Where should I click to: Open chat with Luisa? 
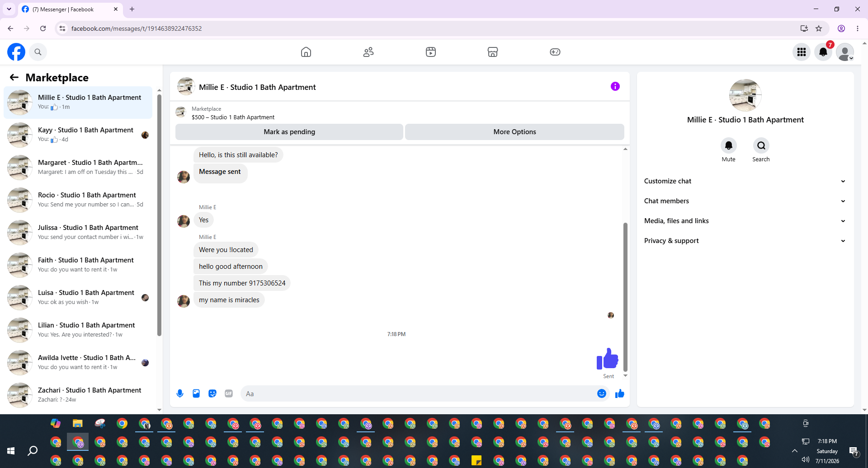pyautogui.click(x=78, y=298)
